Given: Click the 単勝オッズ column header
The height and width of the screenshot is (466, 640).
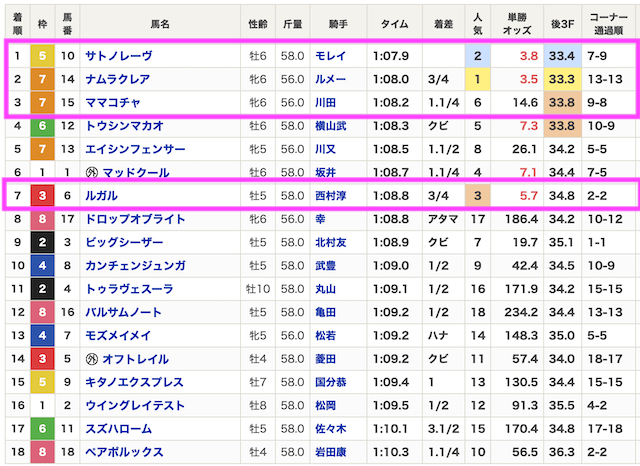Looking at the screenshot, I should (x=517, y=24).
